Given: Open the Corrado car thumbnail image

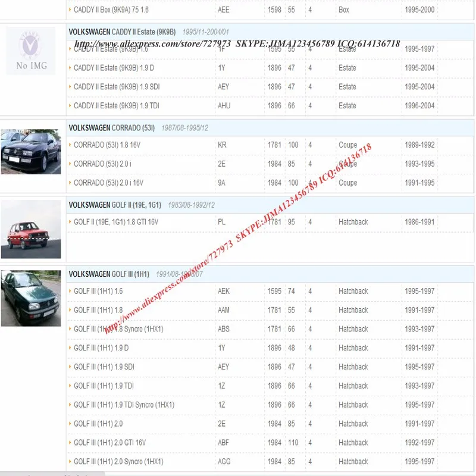Looking at the screenshot, I should tap(31, 152).
